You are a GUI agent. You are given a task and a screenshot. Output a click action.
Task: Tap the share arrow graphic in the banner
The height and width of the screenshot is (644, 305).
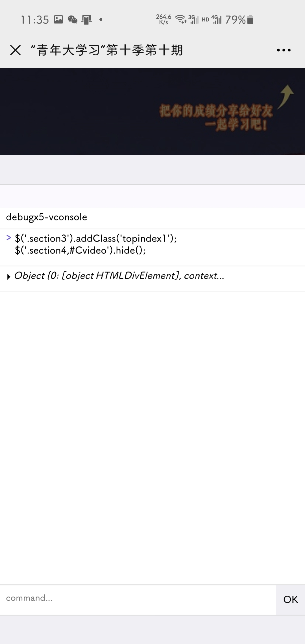click(286, 96)
